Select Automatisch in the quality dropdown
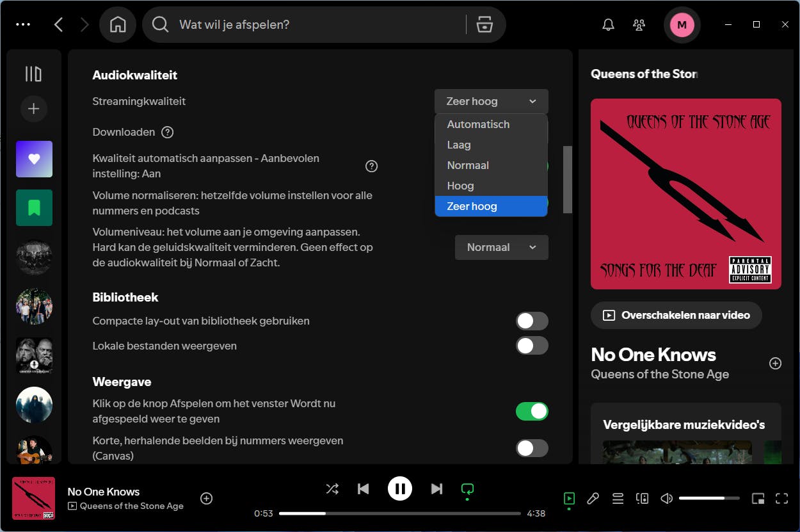The image size is (800, 532). coord(478,124)
